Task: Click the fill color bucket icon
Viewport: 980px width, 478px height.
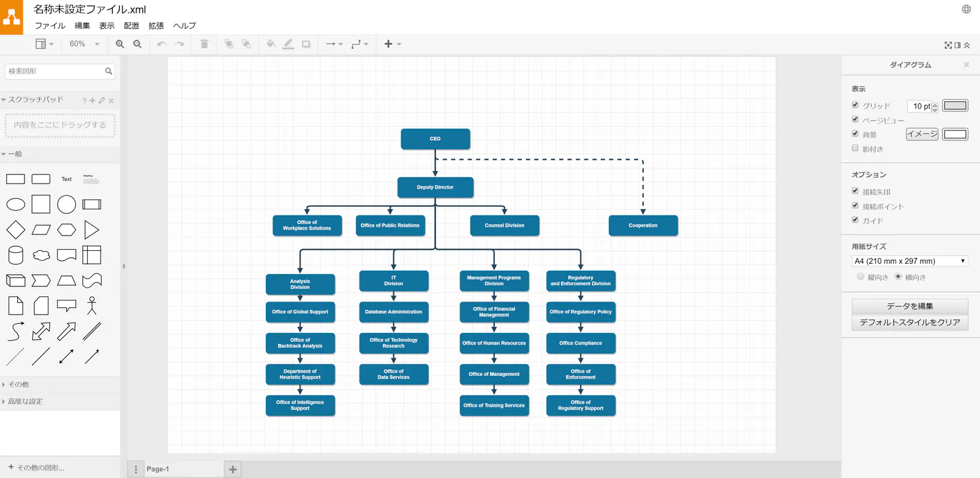Action: [x=271, y=44]
